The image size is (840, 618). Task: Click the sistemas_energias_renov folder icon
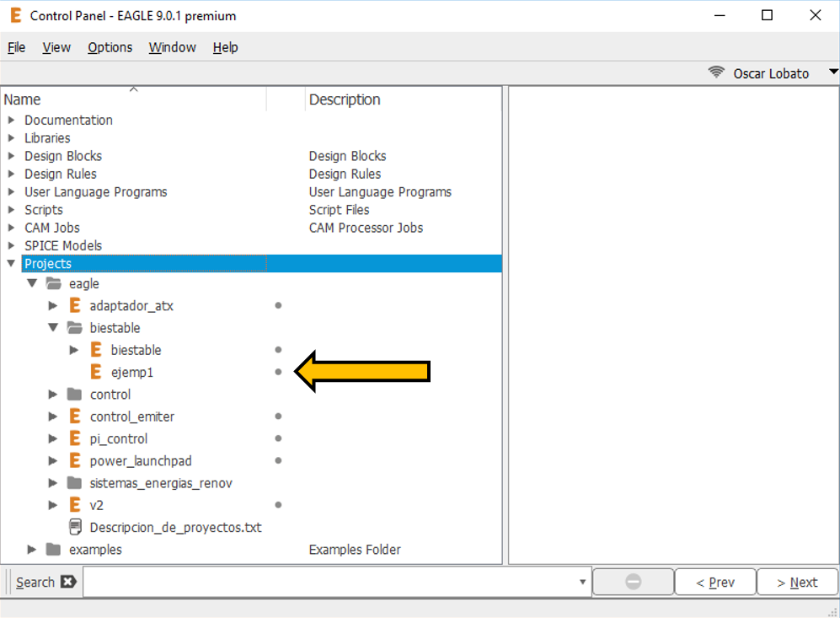coord(75,483)
